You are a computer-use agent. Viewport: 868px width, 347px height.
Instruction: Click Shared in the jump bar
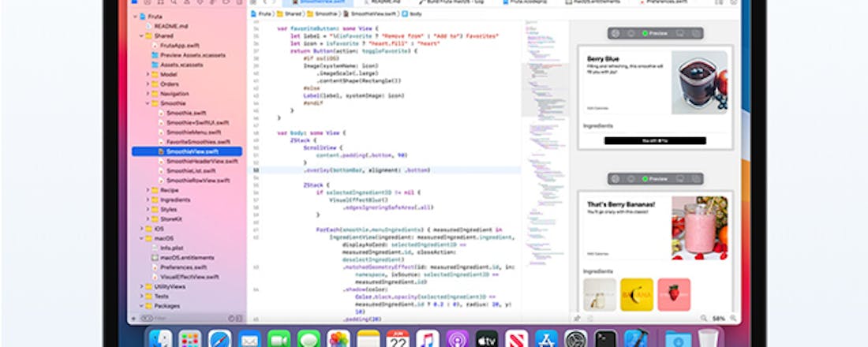(288, 14)
